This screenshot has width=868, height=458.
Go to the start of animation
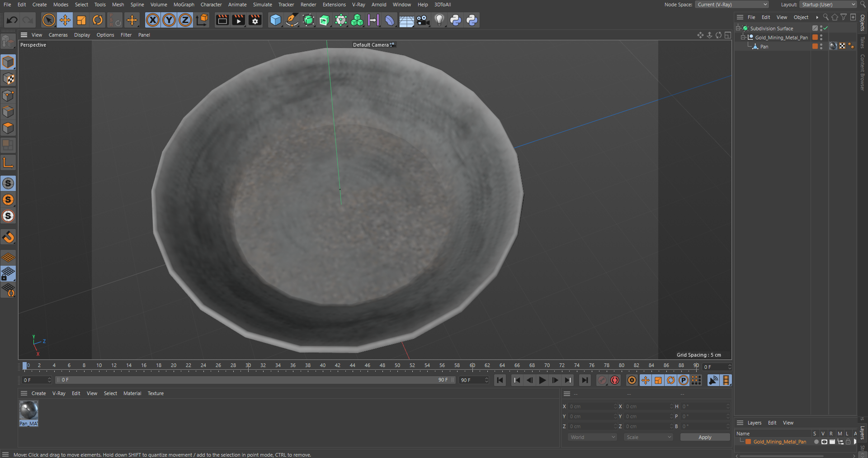(x=500, y=380)
